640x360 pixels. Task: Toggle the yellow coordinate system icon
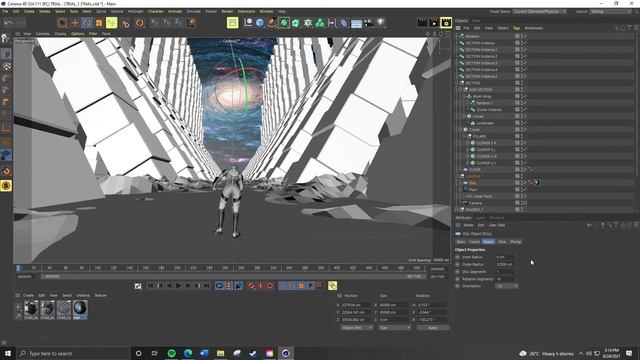(x=111, y=23)
